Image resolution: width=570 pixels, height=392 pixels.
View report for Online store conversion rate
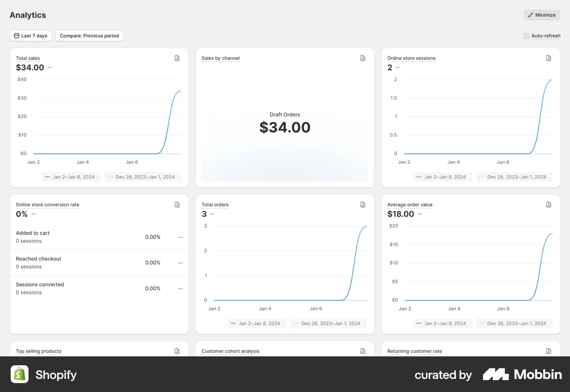tap(177, 205)
